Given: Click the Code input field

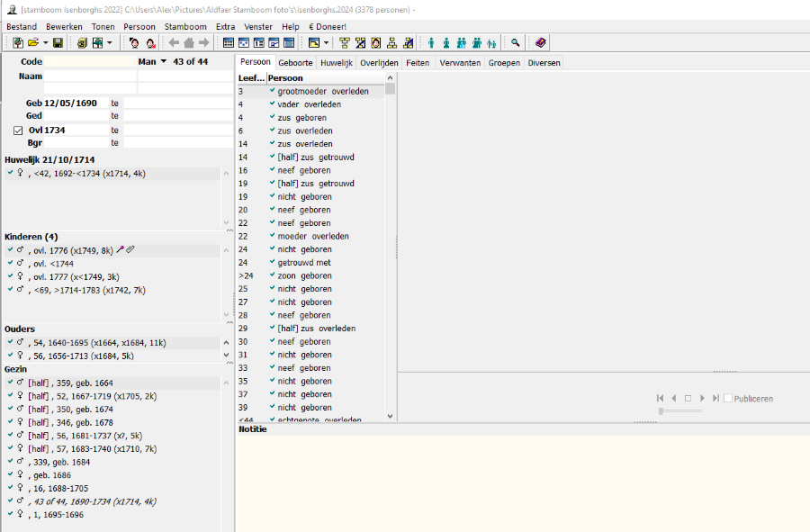Looking at the screenshot, I should click(x=88, y=62).
